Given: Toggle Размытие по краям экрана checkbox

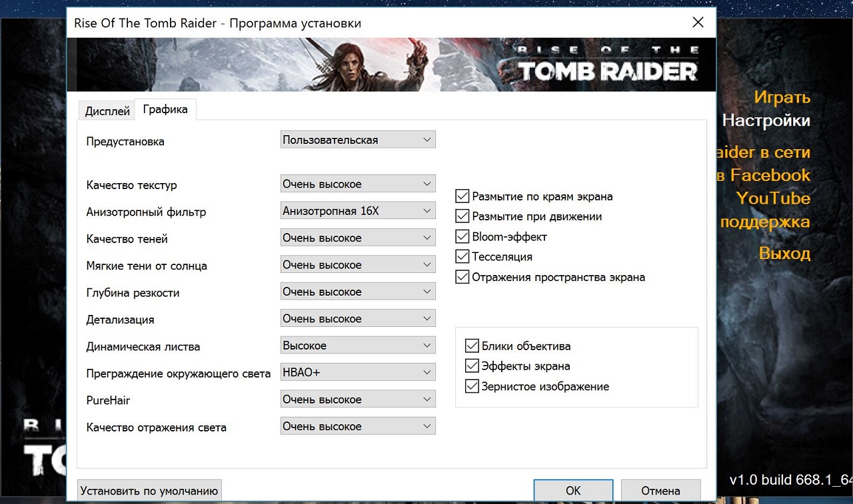Looking at the screenshot, I should click(462, 196).
